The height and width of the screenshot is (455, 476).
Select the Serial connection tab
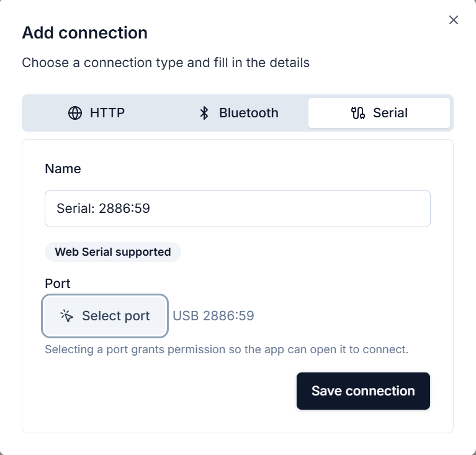[x=379, y=113]
